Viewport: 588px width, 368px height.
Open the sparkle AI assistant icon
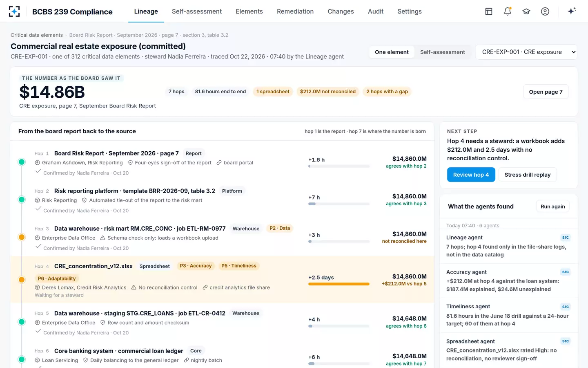pos(572,11)
